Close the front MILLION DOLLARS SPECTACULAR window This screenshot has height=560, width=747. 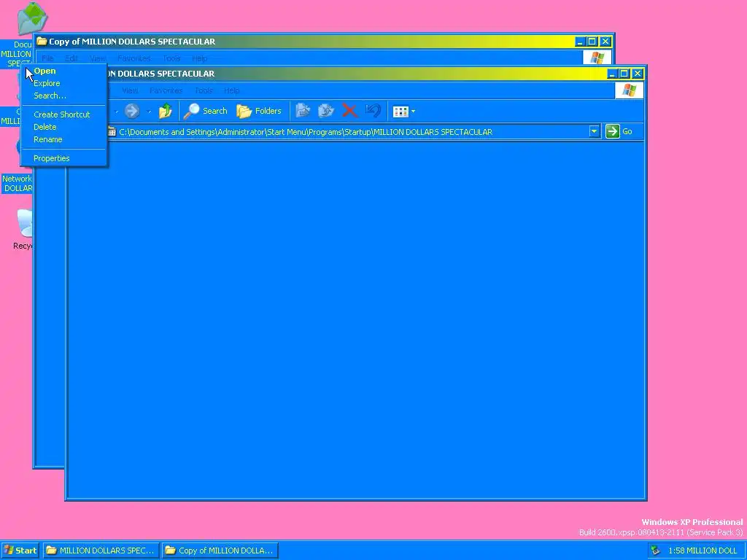[x=637, y=74]
